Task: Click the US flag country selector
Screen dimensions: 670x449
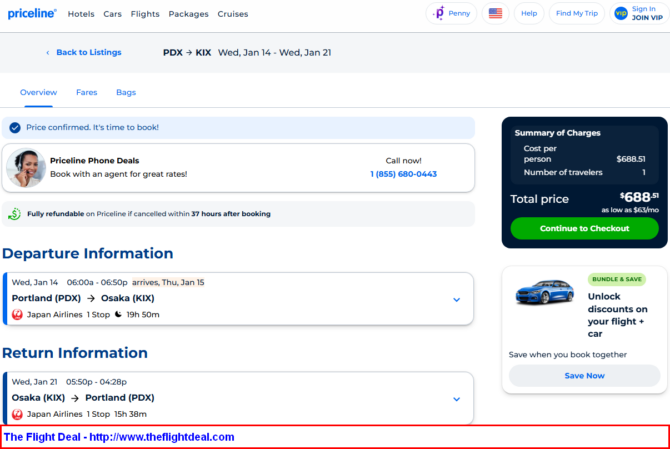Action: pos(495,14)
